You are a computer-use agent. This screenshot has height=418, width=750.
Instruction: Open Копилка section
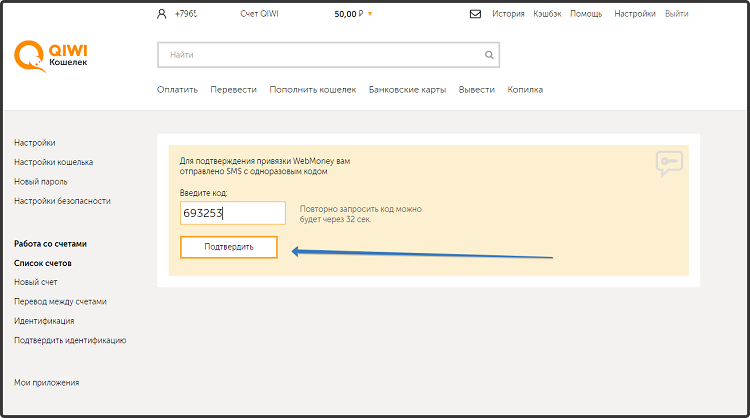pos(525,89)
